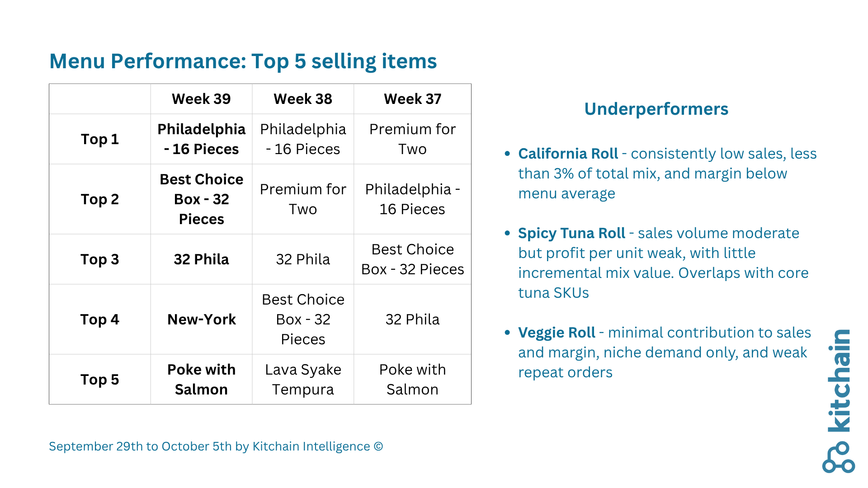Image resolution: width=868 pixels, height=488 pixels.
Task: Click the Week 38 column header
Action: pos(303,99)
